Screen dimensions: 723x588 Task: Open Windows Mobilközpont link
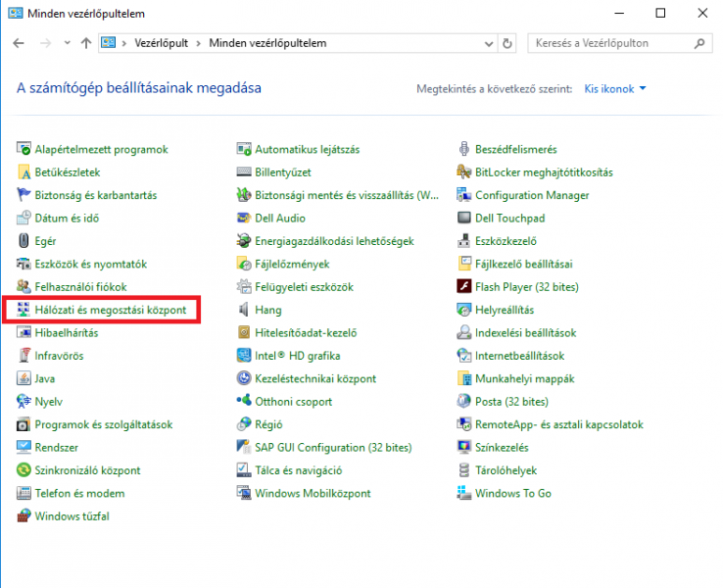pos(313,493)
